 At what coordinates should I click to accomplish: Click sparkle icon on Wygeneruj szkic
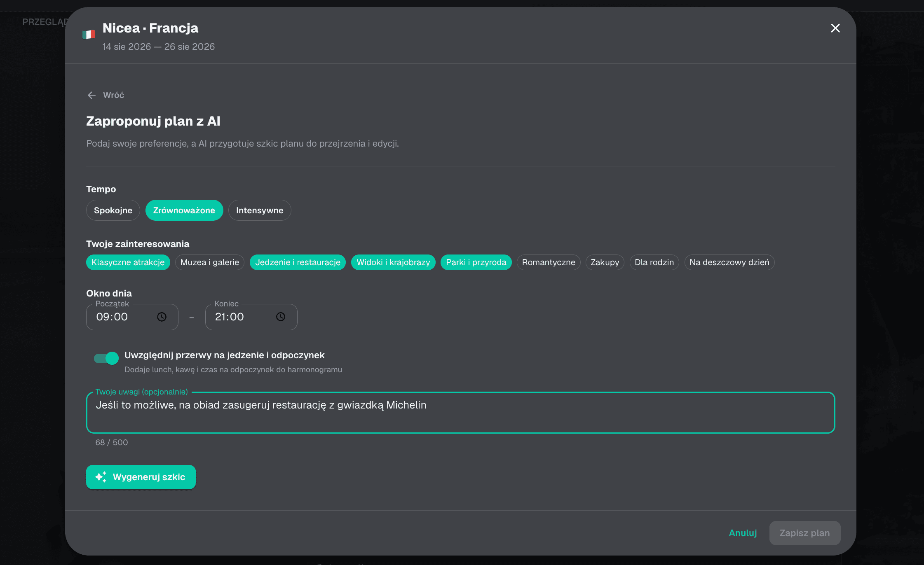[101, 477]
